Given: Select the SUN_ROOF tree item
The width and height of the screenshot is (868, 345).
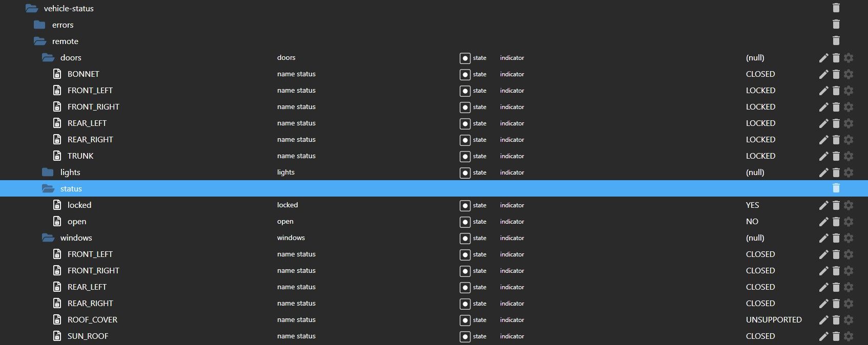Looking at the screenshot, I should click(x=88, y=336).
